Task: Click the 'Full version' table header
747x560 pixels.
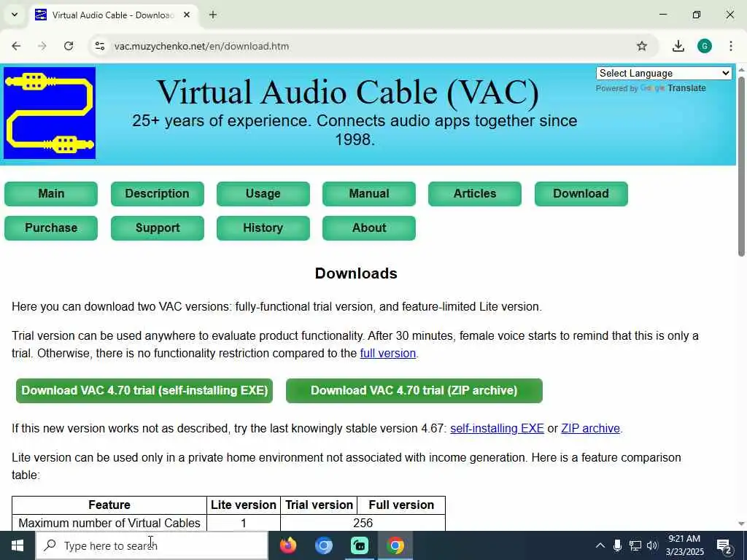Action: coord(401,505)
